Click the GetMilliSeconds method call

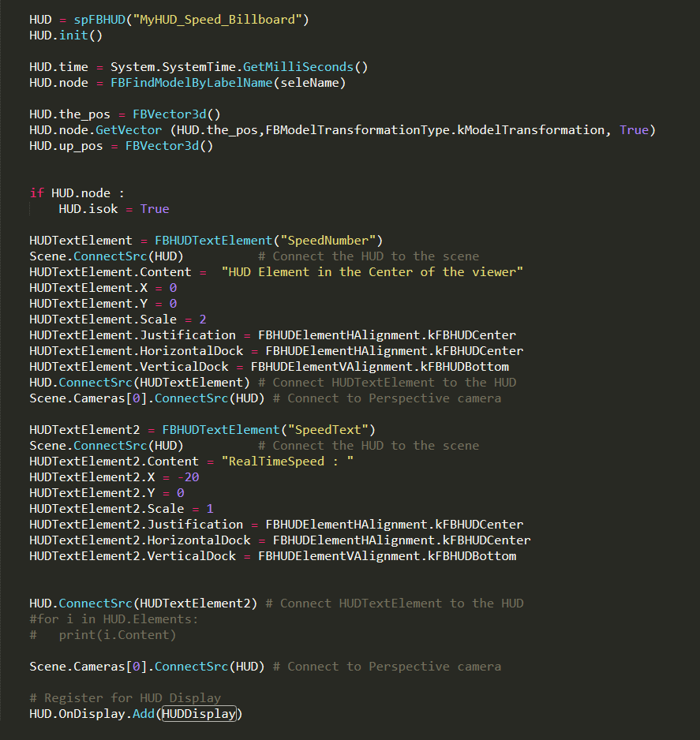[x=305, y=67]
